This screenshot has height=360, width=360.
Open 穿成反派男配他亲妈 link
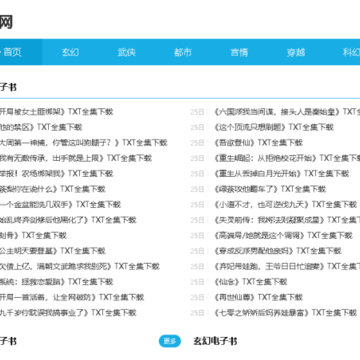click(278, 251)
